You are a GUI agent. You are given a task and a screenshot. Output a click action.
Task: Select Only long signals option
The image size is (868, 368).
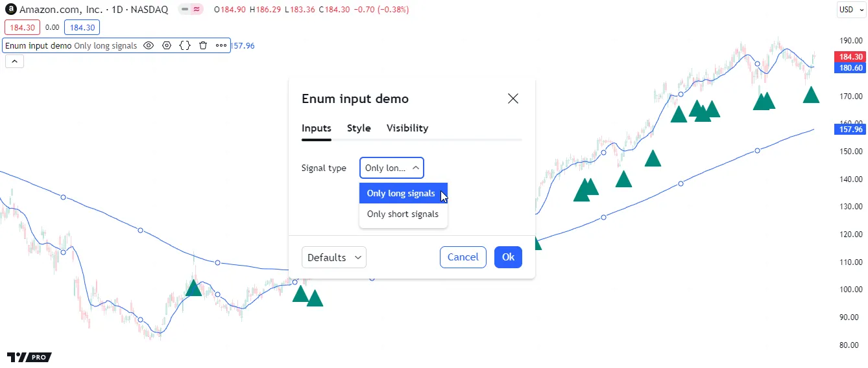click(x=401, y=193)
